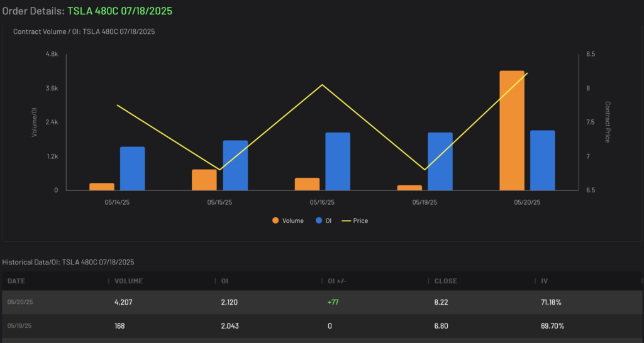Sort table by CLOSE column header

pos(446,281)
